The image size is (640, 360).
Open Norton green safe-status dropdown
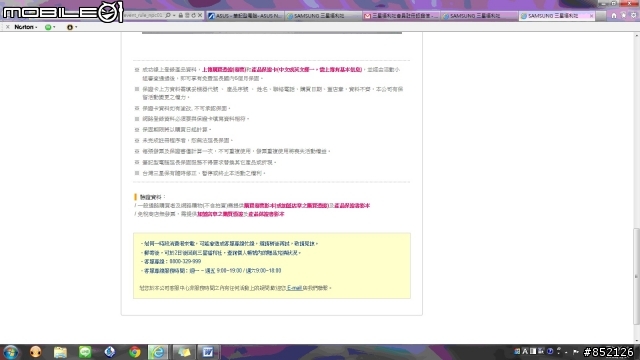pos(50,27)
